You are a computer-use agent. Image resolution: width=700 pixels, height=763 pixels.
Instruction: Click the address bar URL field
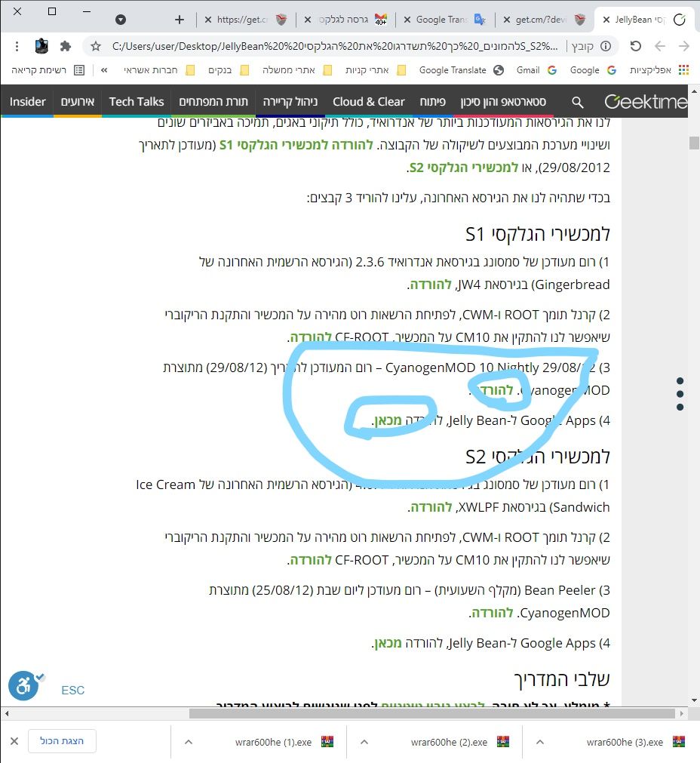(x=335, y=46)
